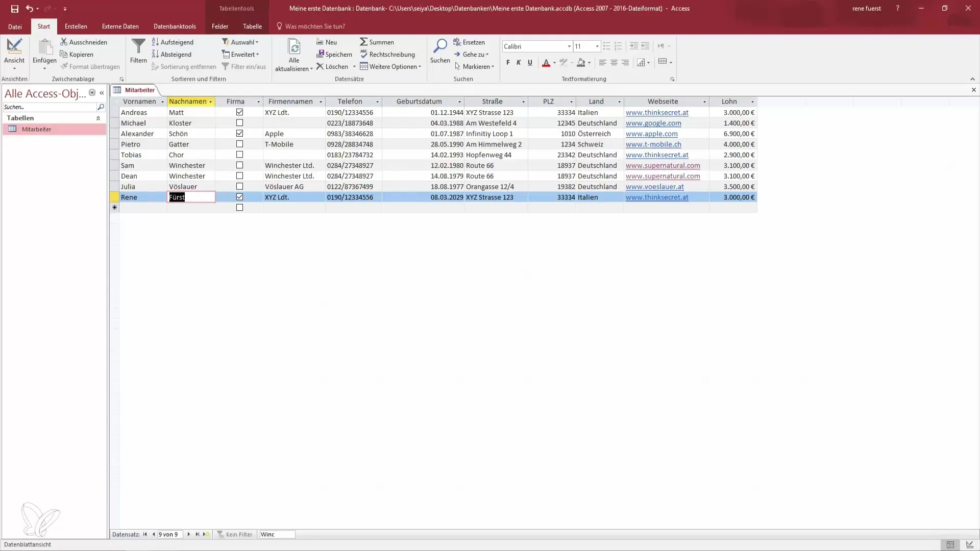Viewport: 980px width, 551px height.
Task: Switch to Datenbanktools tab
Action: pos(175,27)
